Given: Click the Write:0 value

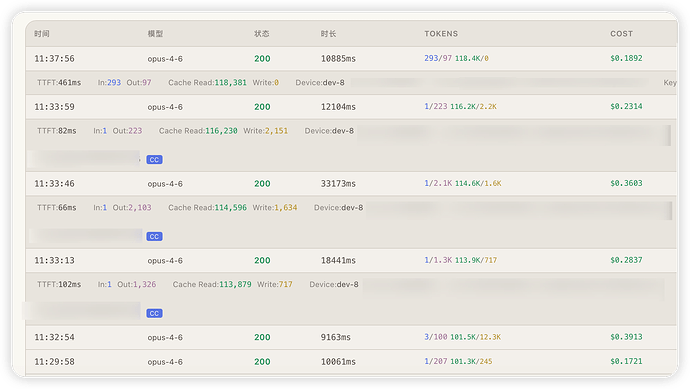Looking at the screenshot, I should pyautogui.click(x=265, y=83).
